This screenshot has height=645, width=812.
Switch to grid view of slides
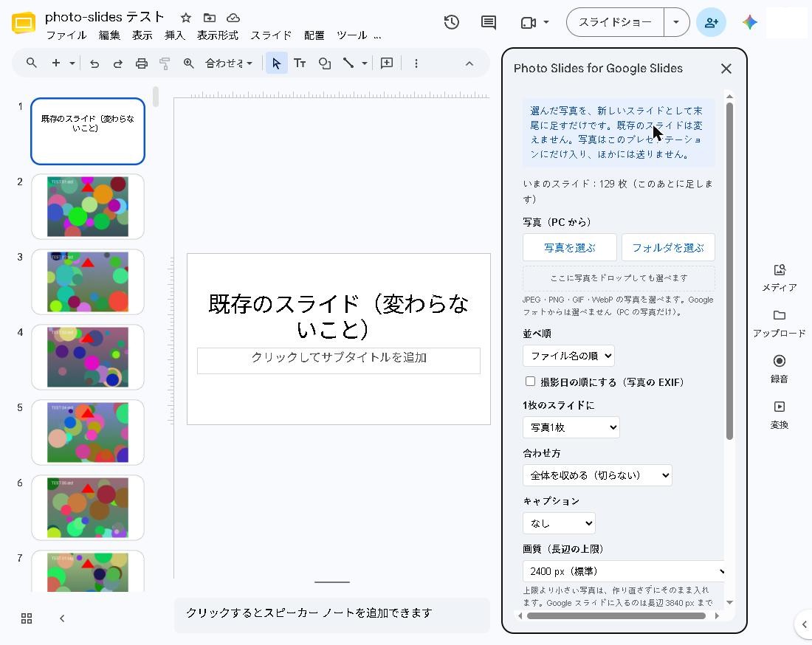point(27,618)
